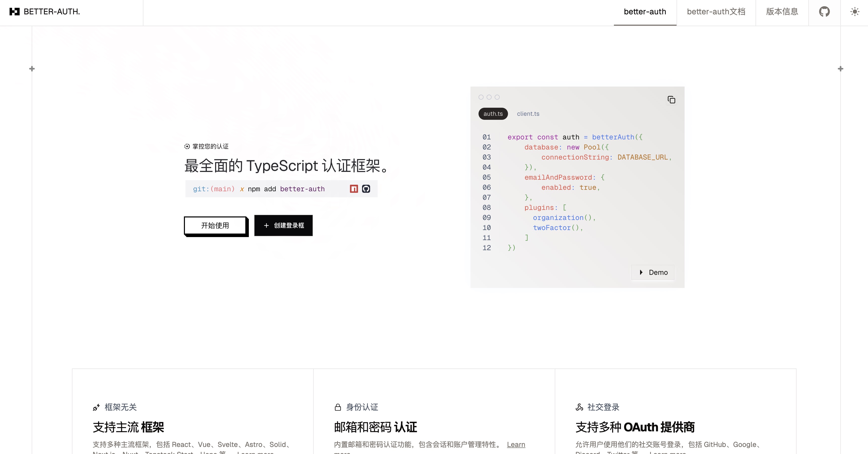The image size is (868, 454).
Task: Click the 创建登录框 button
Action: pos(283,225)
